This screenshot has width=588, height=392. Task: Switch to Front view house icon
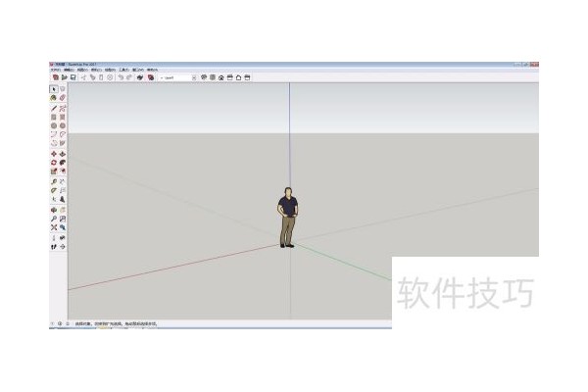pos(220,77)
